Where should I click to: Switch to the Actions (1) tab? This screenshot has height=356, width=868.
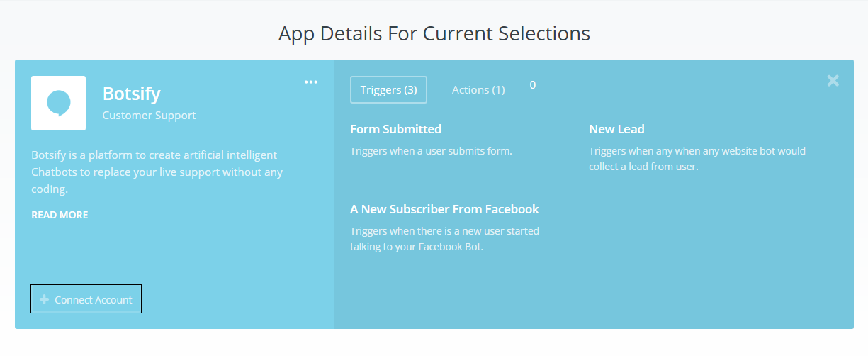[478, 90]
